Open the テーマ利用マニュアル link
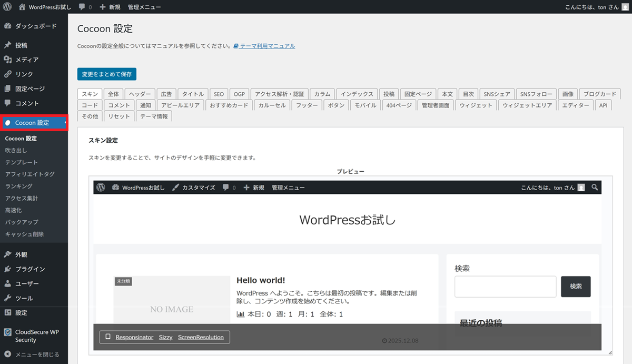632x364 pixels. coord(267,46)
